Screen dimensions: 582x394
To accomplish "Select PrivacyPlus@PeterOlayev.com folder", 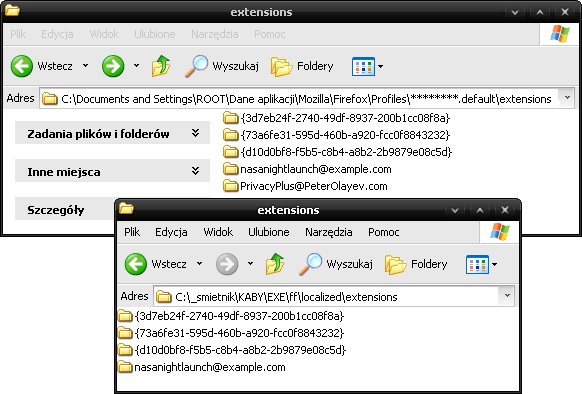I will [305, 186].
